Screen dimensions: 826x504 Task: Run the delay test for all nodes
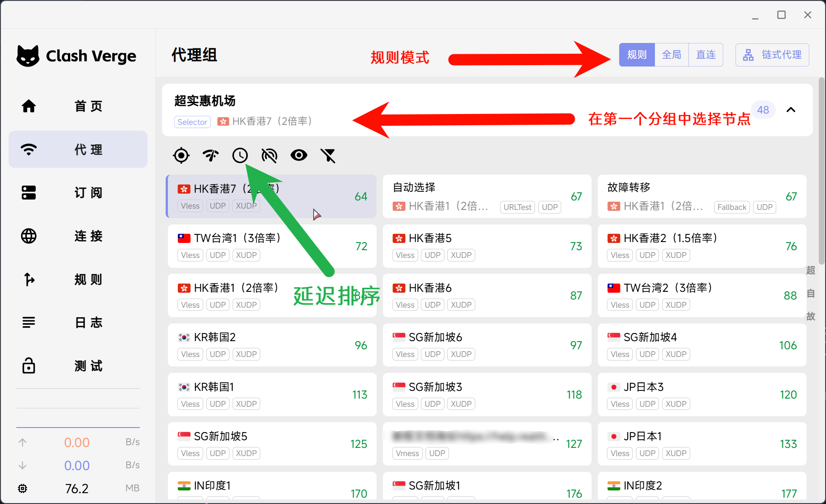210,156
